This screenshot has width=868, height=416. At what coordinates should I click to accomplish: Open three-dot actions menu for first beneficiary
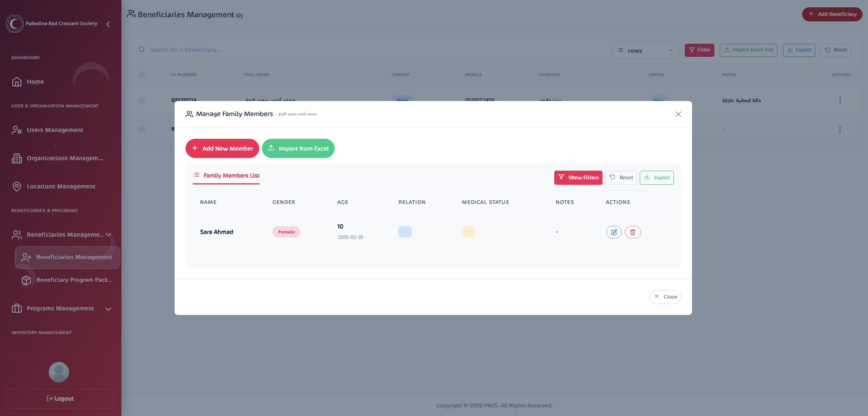(839, 100)
